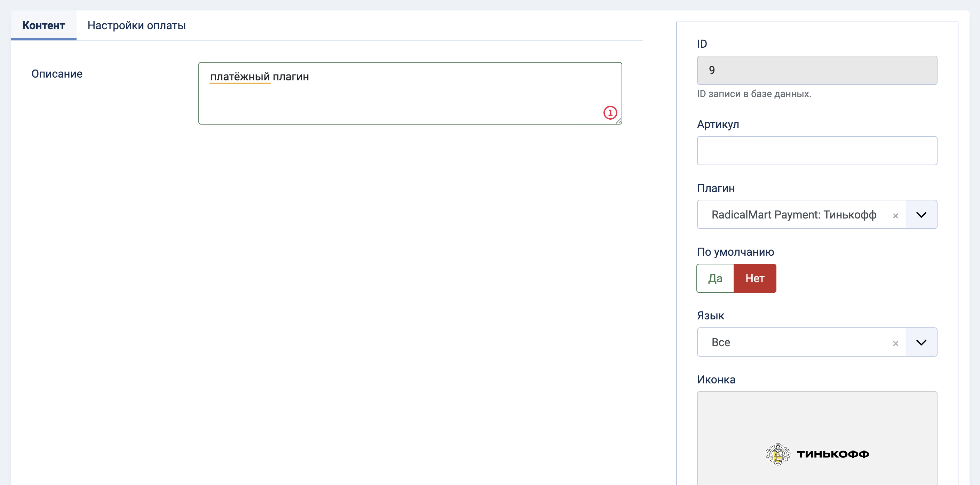
Task: Click the Иконка field label
Action: point(716,380)
